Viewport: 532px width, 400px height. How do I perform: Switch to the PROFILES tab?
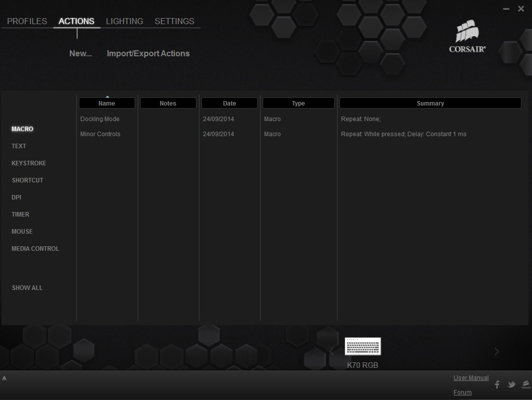[x=27, y=22]
